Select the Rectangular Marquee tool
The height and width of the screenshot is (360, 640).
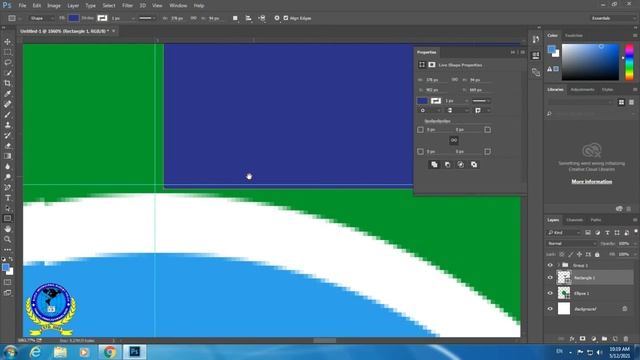pos(7,52)
